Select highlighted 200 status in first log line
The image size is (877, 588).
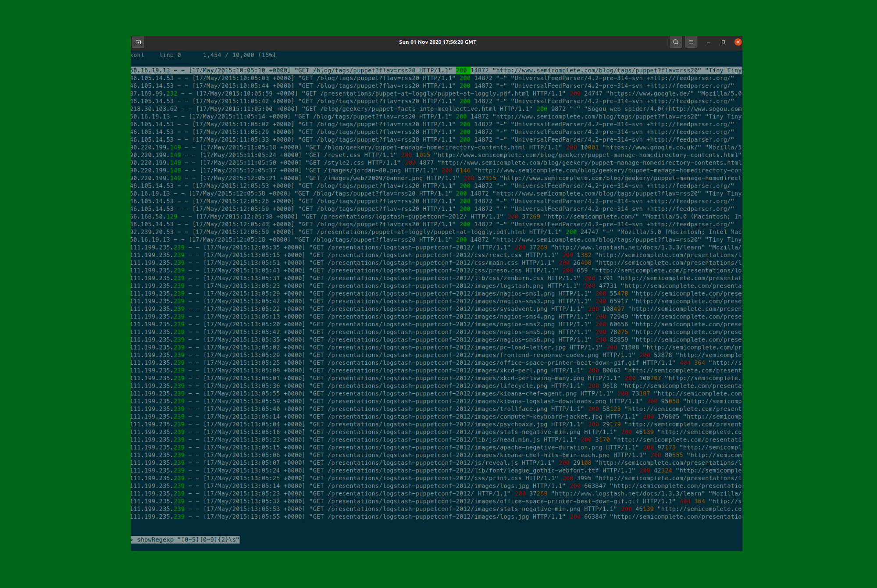pos(463,70)
